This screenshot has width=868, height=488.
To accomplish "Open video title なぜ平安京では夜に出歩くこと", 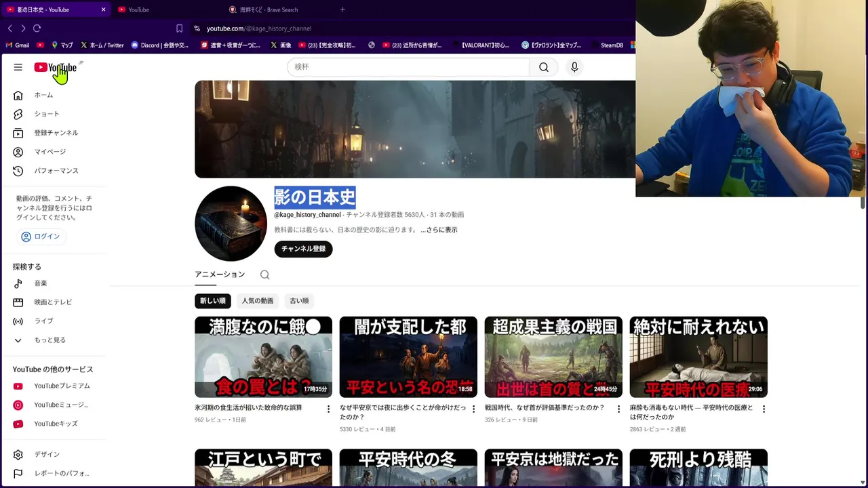I will [x=403, y=412].
